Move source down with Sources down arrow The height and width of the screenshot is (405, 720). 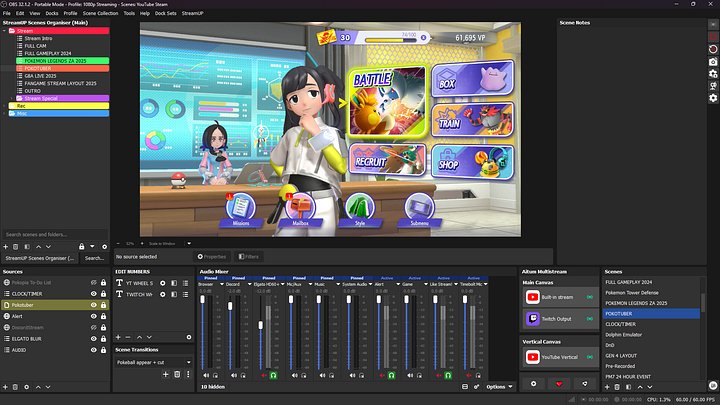pos(48,387)
